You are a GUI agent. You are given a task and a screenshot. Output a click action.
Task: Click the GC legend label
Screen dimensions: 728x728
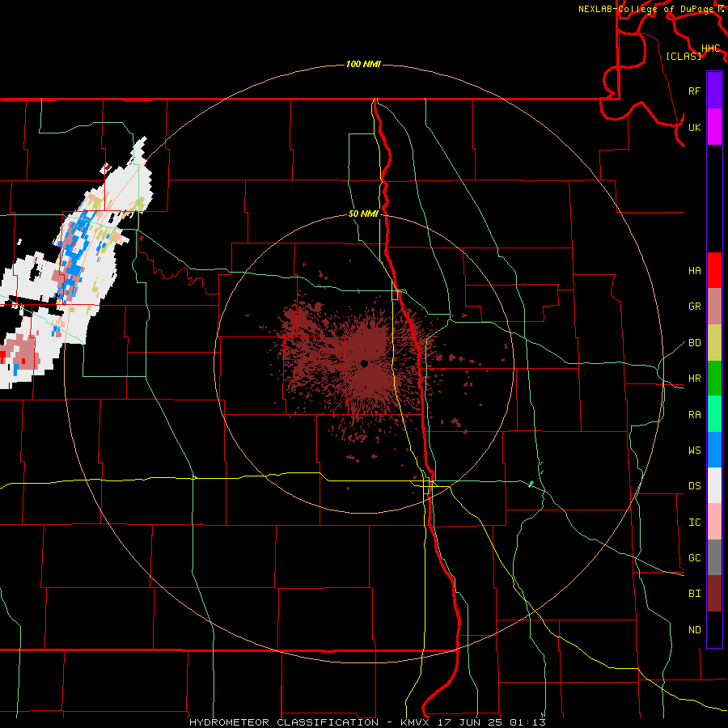pyautogui.click(x=694, y=557)
